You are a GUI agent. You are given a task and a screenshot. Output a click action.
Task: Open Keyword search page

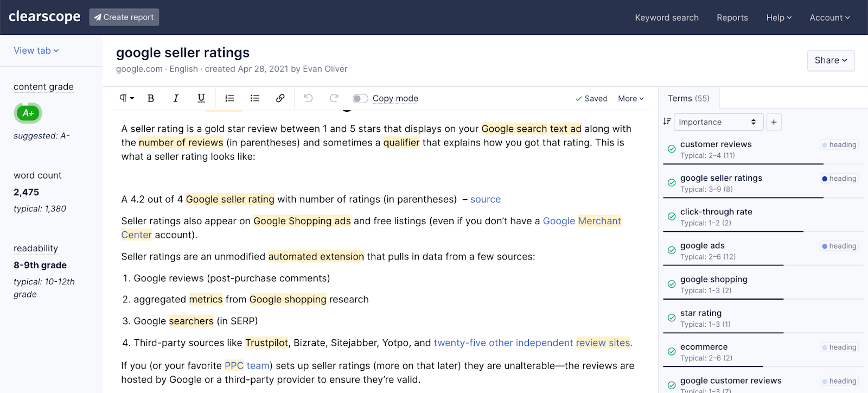pos(667,17)
